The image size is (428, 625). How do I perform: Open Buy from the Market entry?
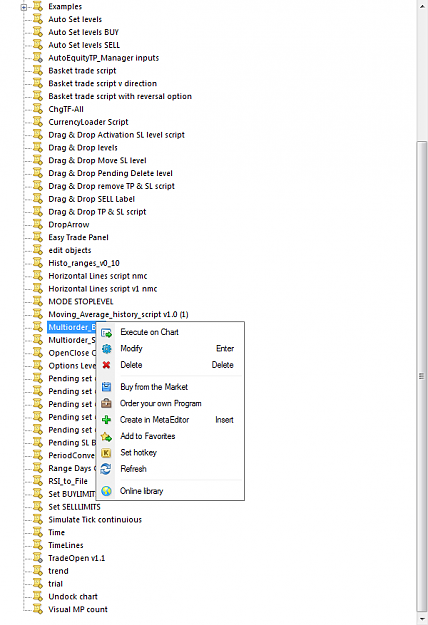tap(154, 387)
